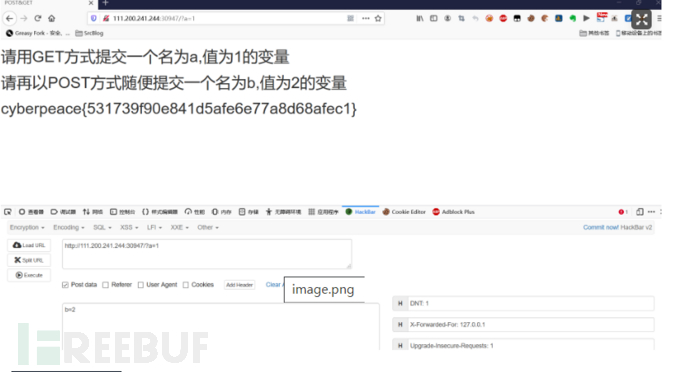Go back using the browser back arrow
The width and height of the screenshot is (690, 372).
10,18
